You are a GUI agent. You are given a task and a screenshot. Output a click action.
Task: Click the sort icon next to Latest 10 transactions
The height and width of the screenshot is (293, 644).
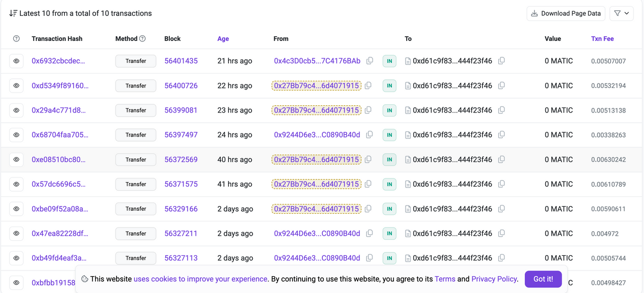pyautogui.click(x=13, y=13)
